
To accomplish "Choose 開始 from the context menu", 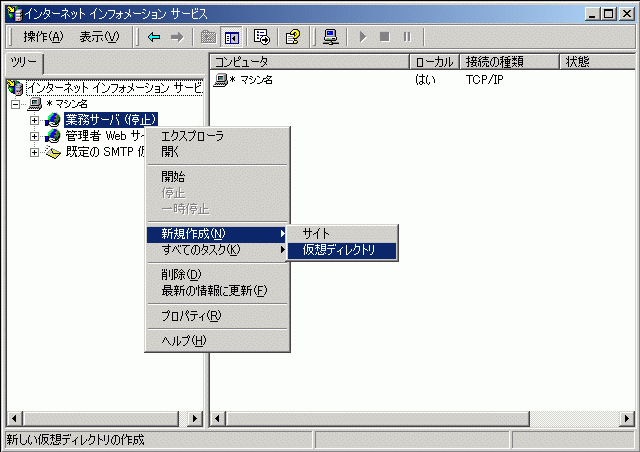I will pyautogui.click(x=218, y=177).
